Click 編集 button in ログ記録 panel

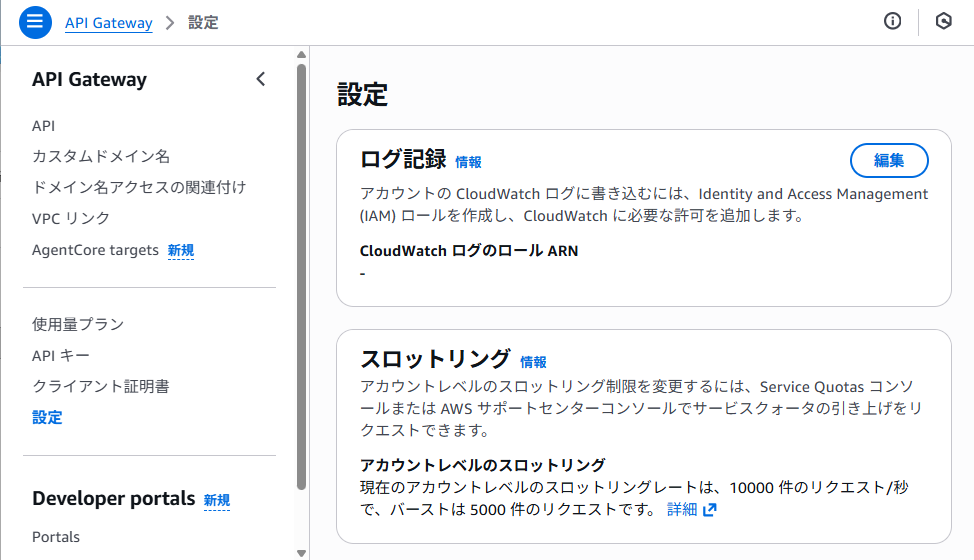coord(889,161)
